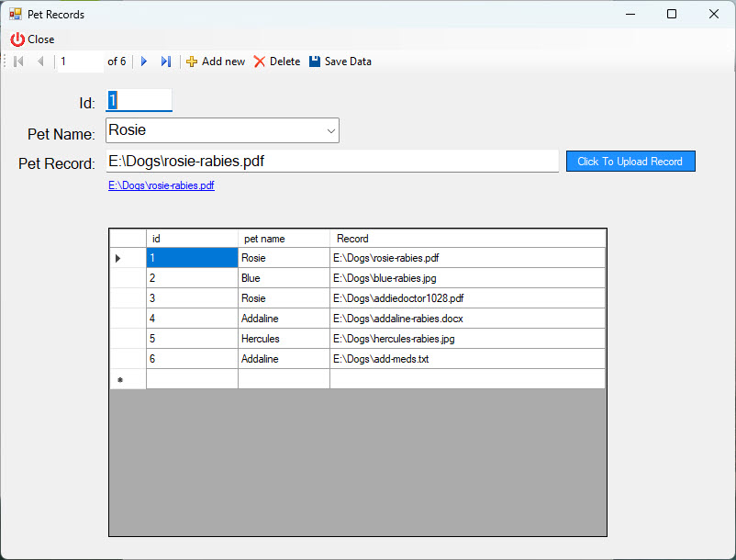
Task: Click the Add new plus icon
Action: (x=192, y=62)
